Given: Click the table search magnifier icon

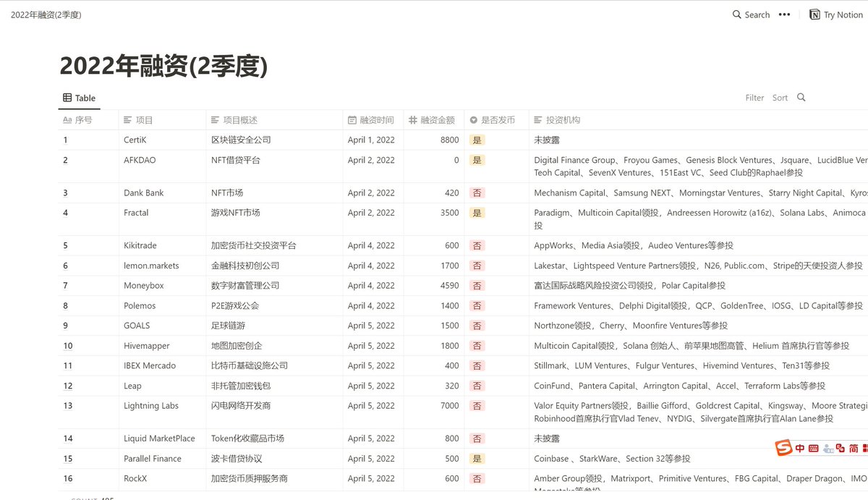Looking at the screenshot, I should click(x=801, y=98).
